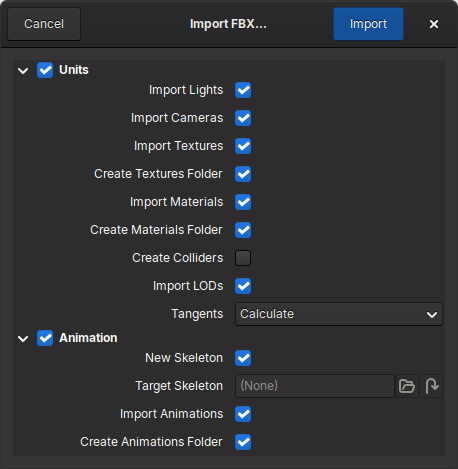
Task: Click the Units section heading
Action: [74, 70]
